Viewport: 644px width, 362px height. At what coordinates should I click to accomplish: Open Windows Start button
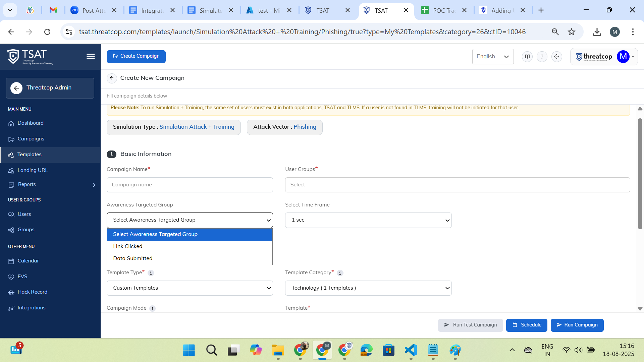189,350
